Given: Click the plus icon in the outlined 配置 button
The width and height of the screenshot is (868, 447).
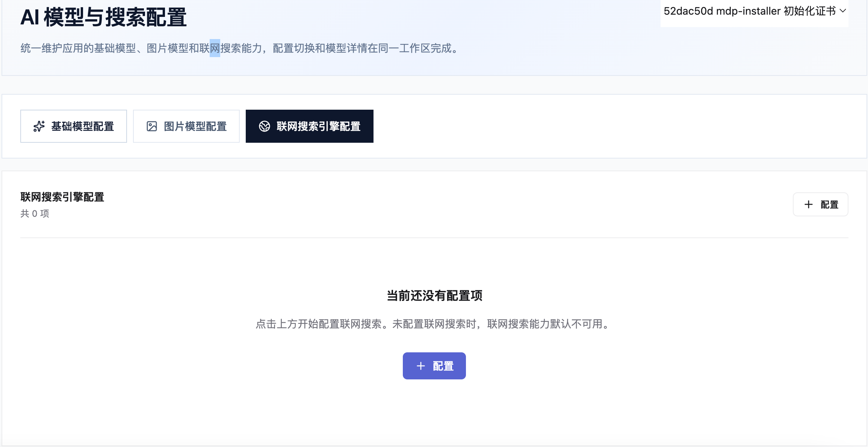Looking at the screenshot, I should [x=808, y=204].
